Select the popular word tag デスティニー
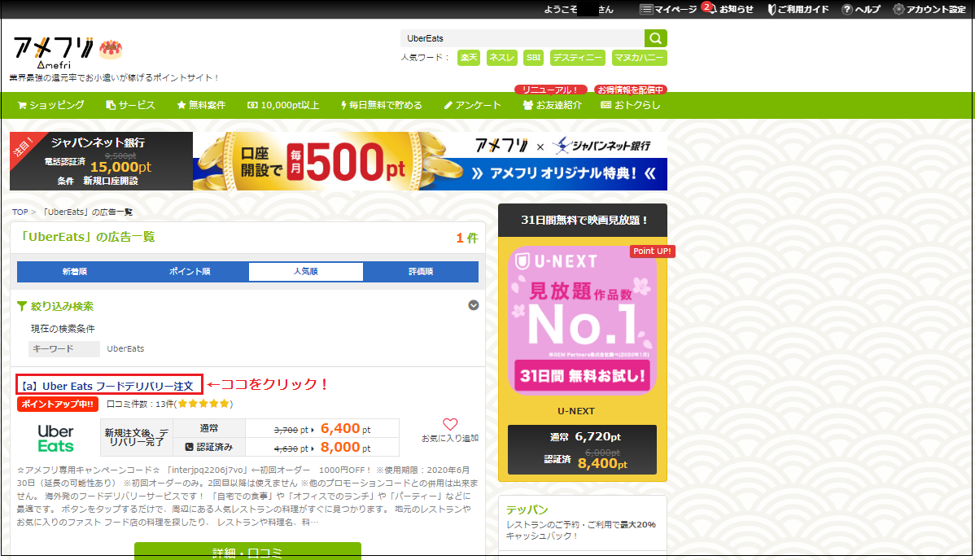Viewport: 975px width, 560px height. [578, 58]
